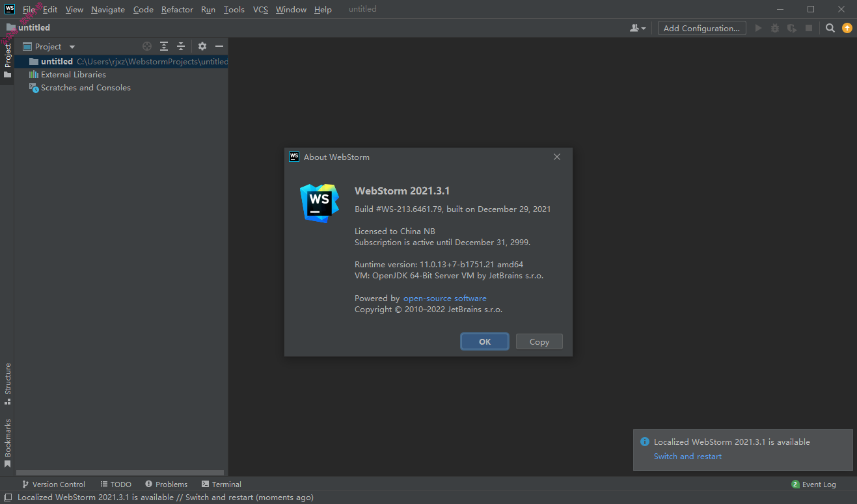Close the About WebStorm dialog

[x=557, y=157]
